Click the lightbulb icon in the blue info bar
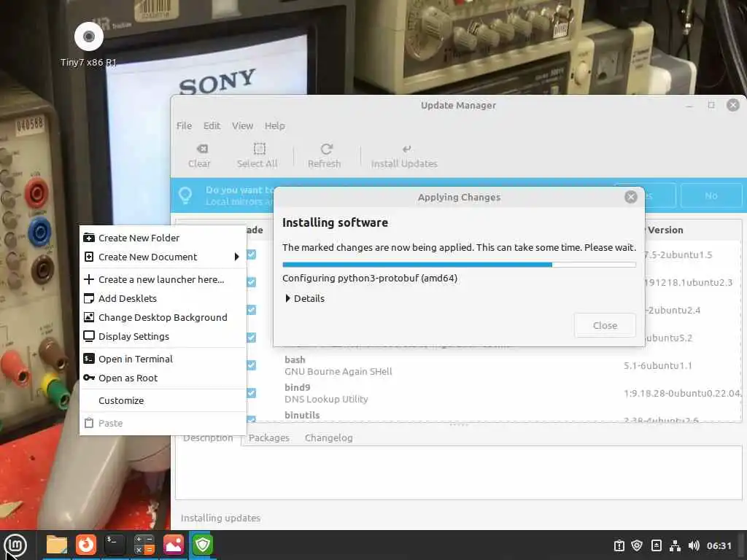 click(x=185, y=195)
